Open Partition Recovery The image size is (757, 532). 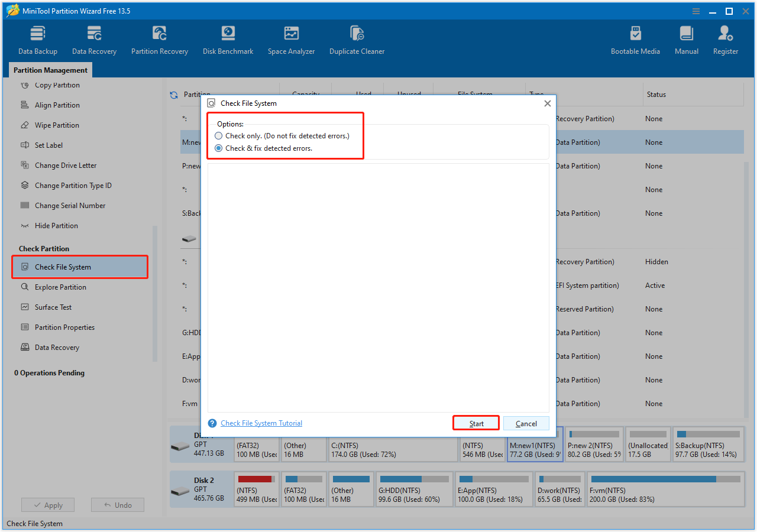(x=159, y=38)
